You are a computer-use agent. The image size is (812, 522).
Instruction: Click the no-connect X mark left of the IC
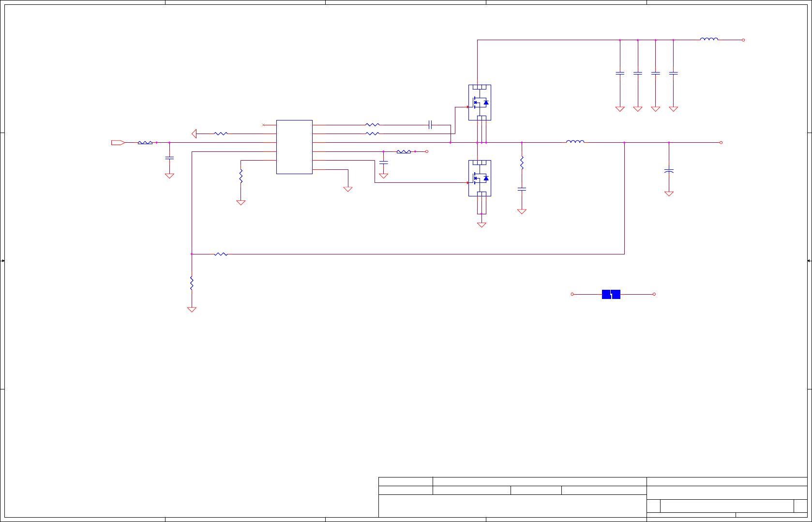pyautogui.click(x=263, y=125)
